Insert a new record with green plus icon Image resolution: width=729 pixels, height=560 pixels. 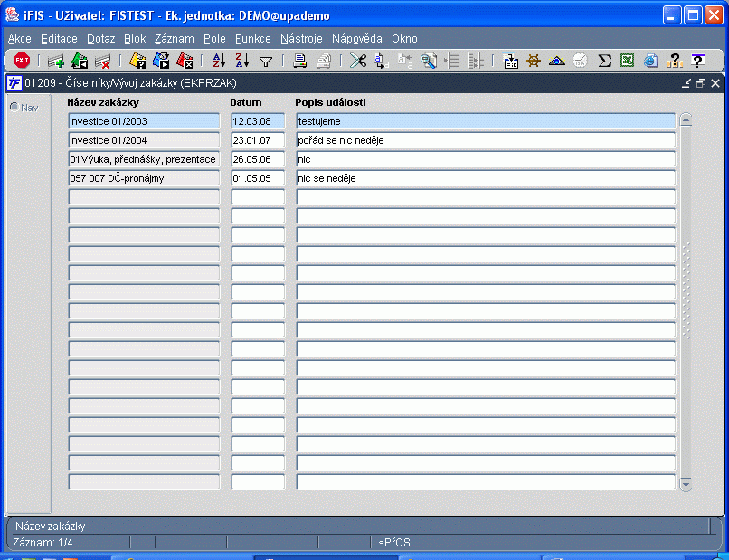[x=56, y=61]
